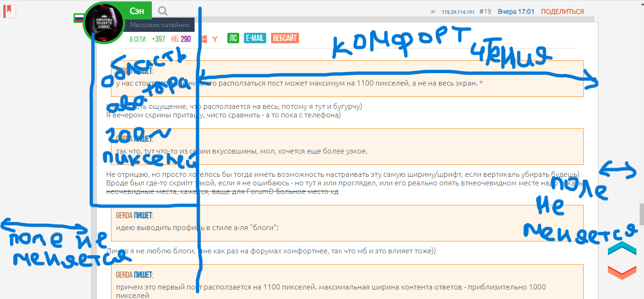Click the post number #19

(485, 11)
